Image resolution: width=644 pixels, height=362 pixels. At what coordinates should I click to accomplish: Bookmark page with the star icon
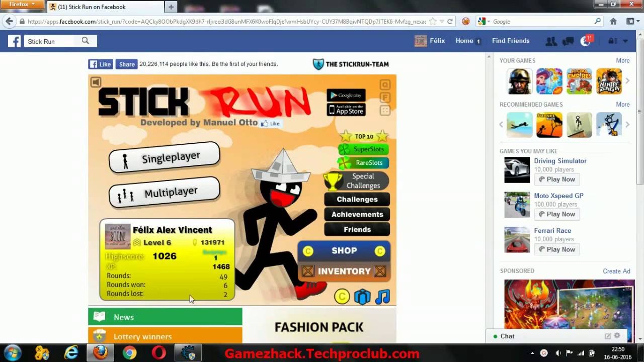pos(433,22)
